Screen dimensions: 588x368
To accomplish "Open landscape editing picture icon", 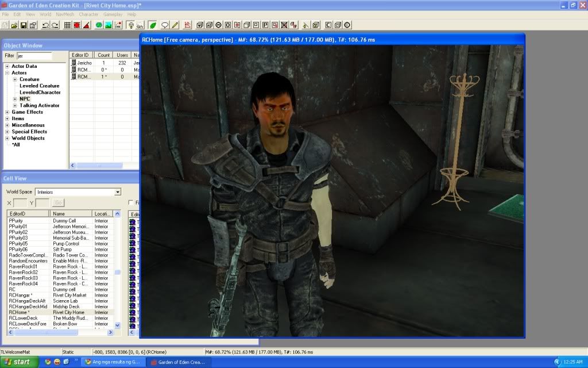I will pyautogui.click(x=109, y=25).
